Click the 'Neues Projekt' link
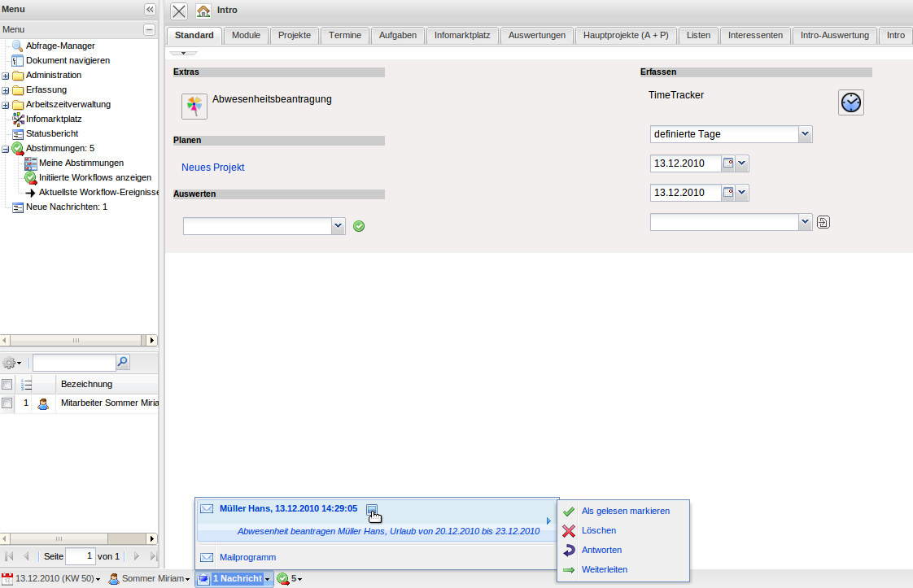This screenshot has height=588, width=913. pos(213,168)
